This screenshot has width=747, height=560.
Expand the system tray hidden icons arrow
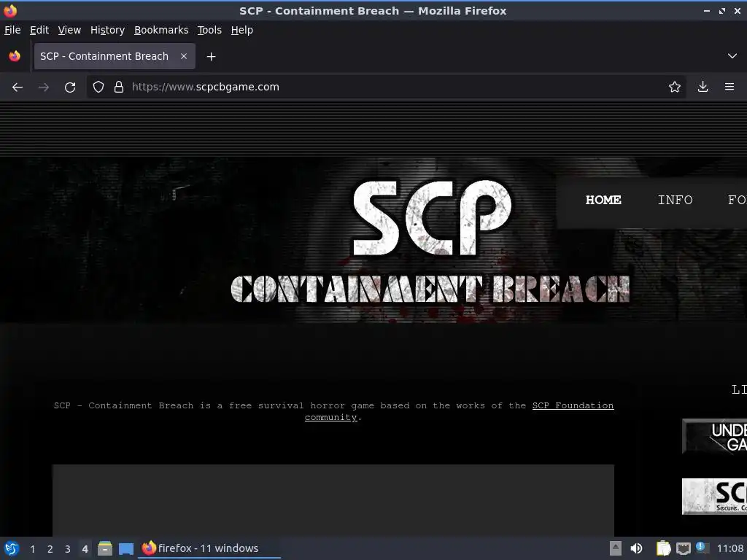click(616, 548)
